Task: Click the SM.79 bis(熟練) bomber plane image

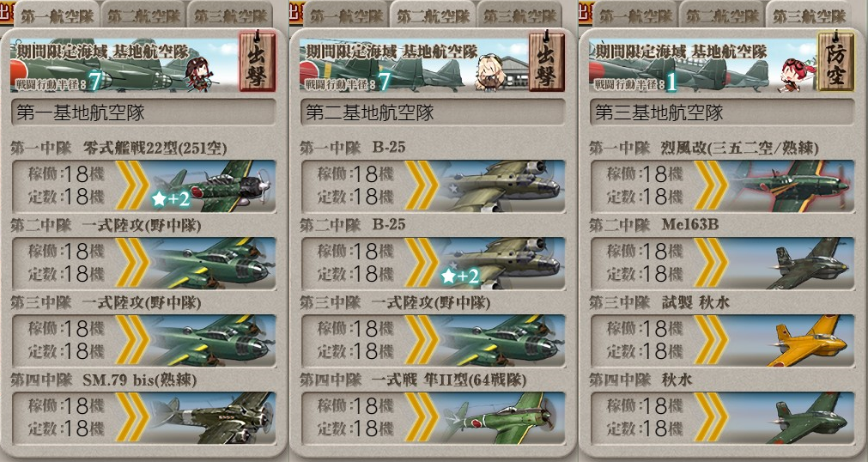Action: point(213,418)
